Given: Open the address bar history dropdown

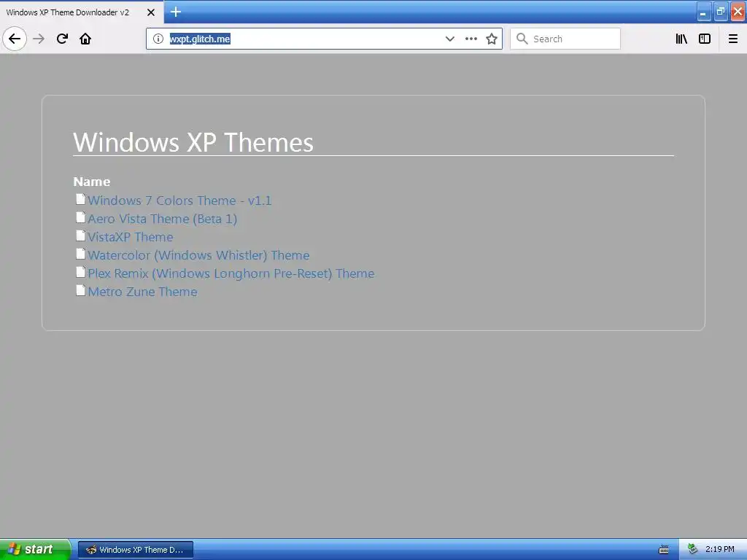Looking at the screenshot, I should click(449, 39).
